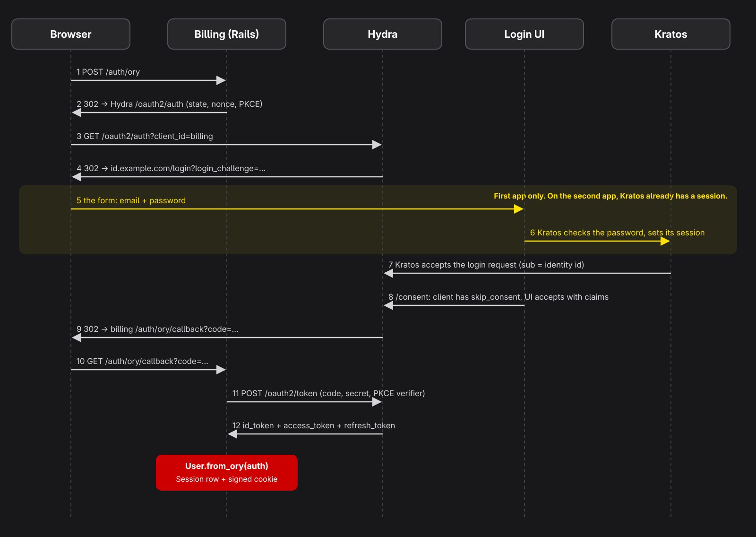Click the "11 POST /oauth2/token" message label

click(x=328, y=393)
